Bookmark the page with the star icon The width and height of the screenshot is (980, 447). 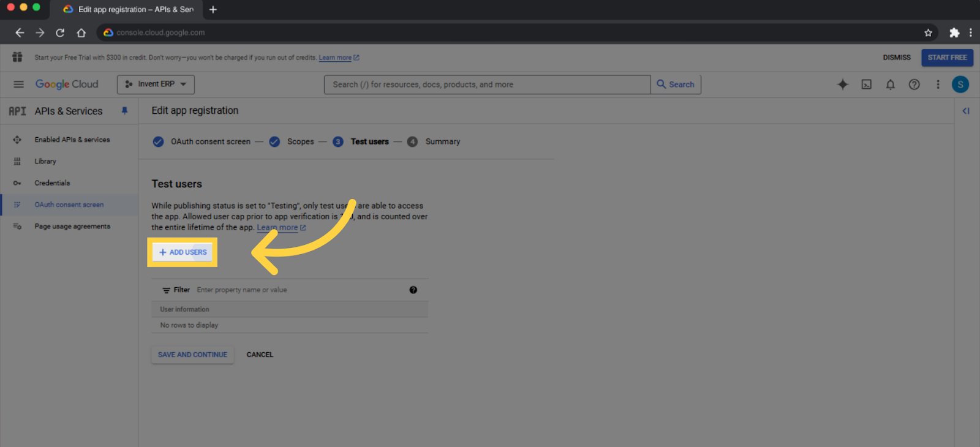[928, 32]
